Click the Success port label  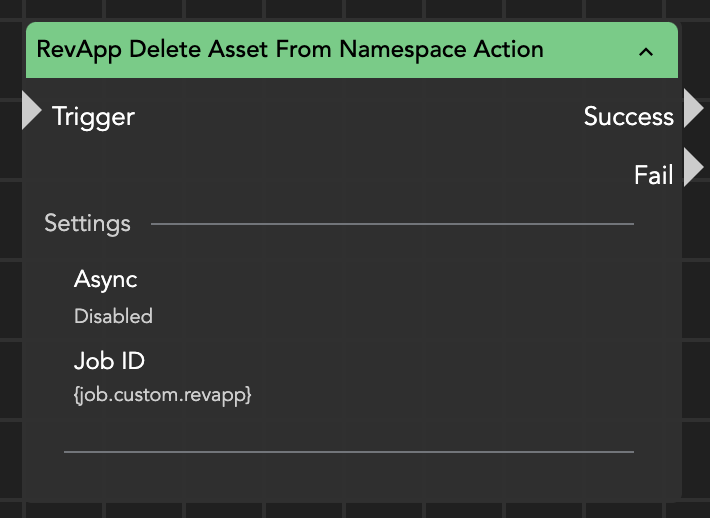tap(628, 117)
